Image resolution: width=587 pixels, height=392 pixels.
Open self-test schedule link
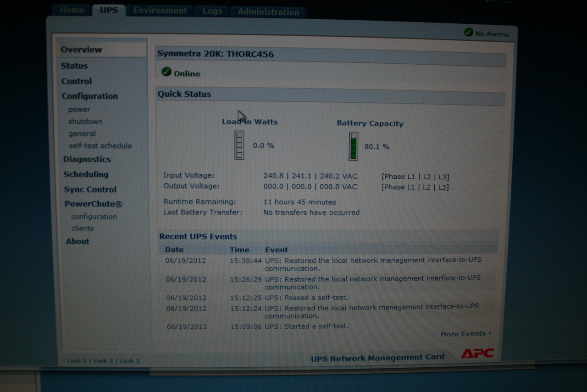point(100,146)
